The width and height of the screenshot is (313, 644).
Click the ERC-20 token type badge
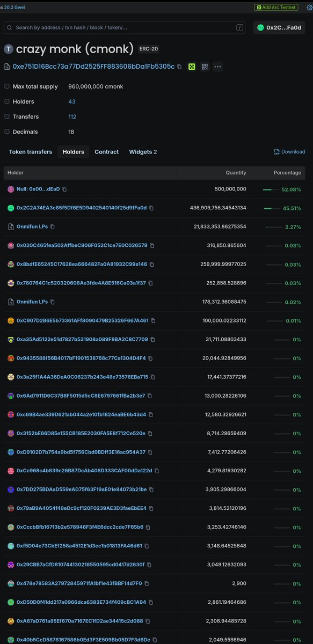149,49
